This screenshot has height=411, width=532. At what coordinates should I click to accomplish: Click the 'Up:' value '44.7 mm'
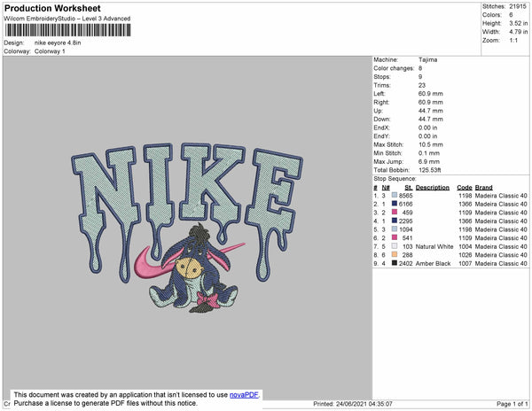coord(431,111)
